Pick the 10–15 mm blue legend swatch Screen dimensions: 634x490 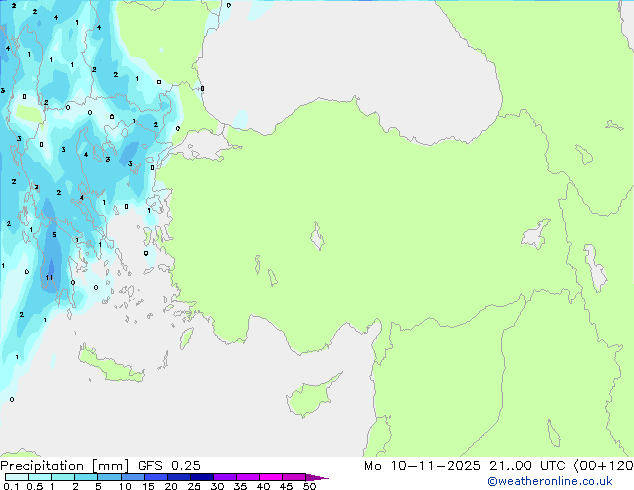pyautogui.click(x=132, y=477)
